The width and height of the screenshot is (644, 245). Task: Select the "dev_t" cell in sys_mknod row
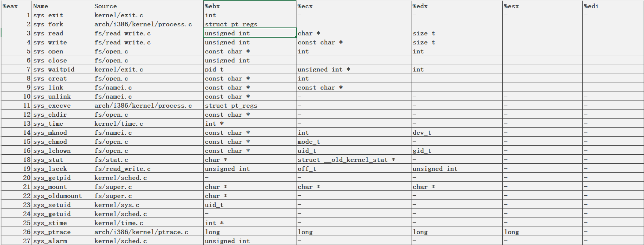click(457, 132)
